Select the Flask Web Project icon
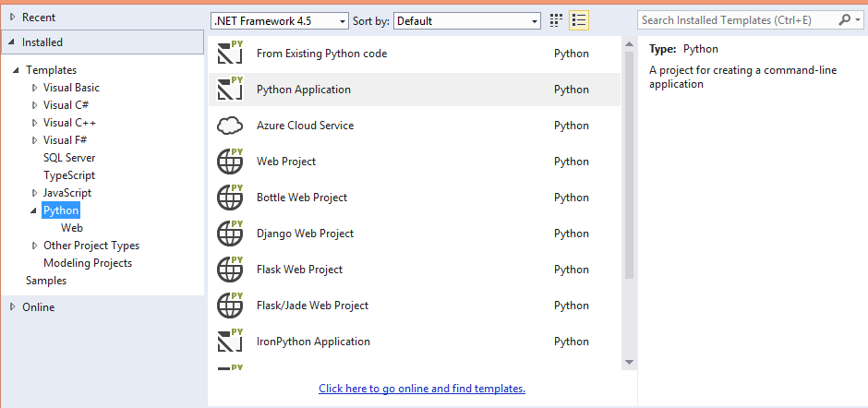 pos(230,270)
